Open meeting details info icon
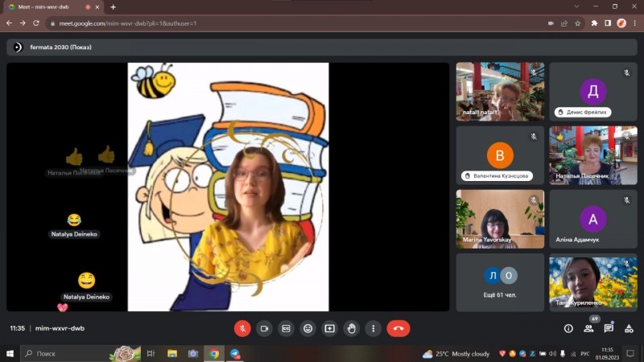 pos(568,328)
